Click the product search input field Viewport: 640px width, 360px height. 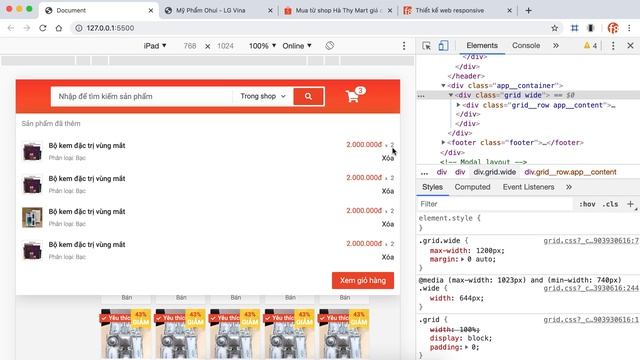pos(142,96)
